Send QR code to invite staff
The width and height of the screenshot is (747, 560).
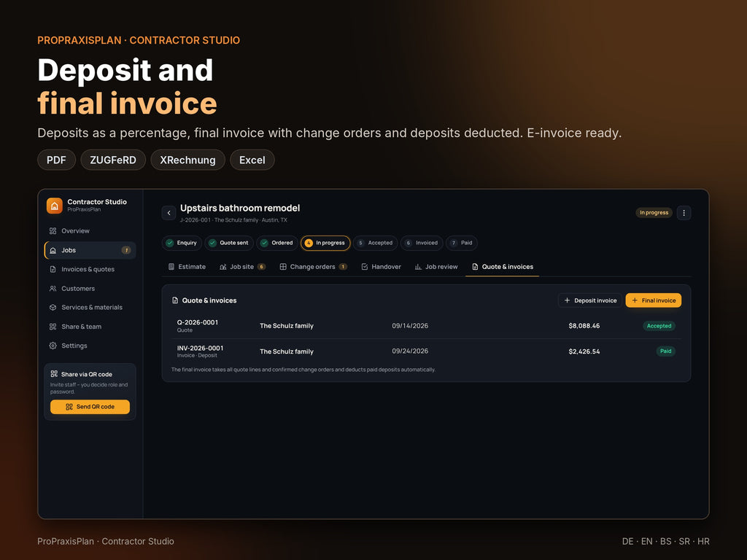pyautogui.click(x=90, y=407)
